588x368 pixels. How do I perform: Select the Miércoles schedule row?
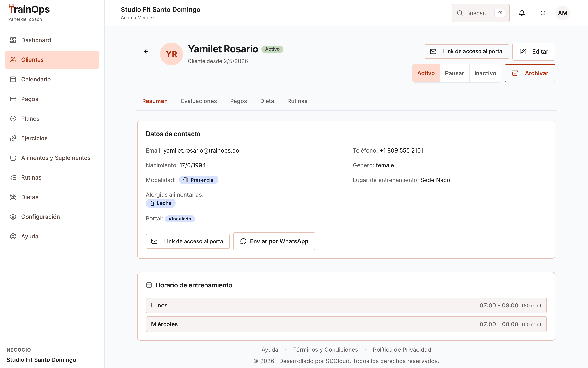pyautogui.click(x=346, y=324)
